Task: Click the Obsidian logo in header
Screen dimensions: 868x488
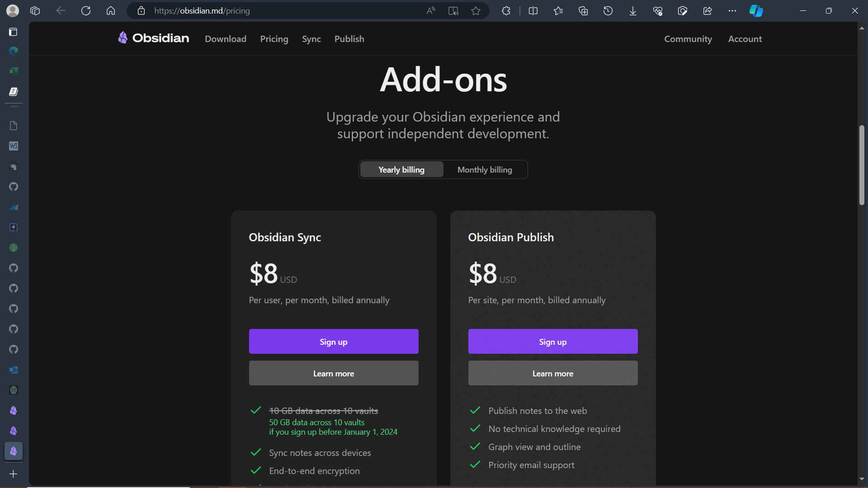Action: click(x=154, y=38)
